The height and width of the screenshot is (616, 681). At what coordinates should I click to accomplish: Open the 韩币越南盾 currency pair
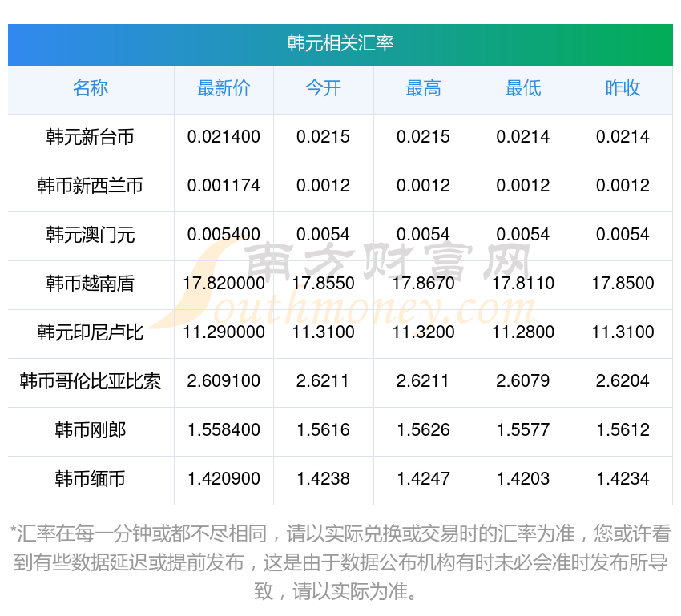(91, 284)
